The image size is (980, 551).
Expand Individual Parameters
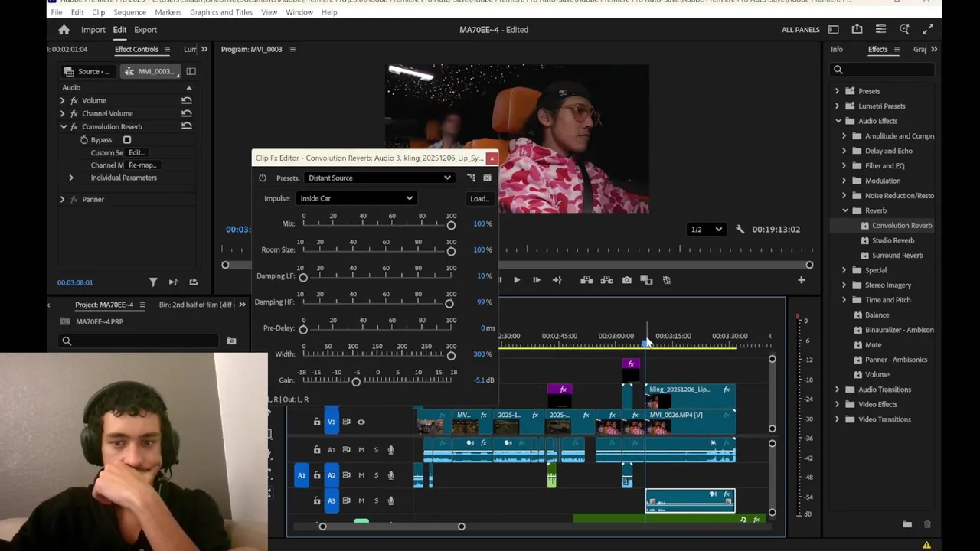click(71, 178)
